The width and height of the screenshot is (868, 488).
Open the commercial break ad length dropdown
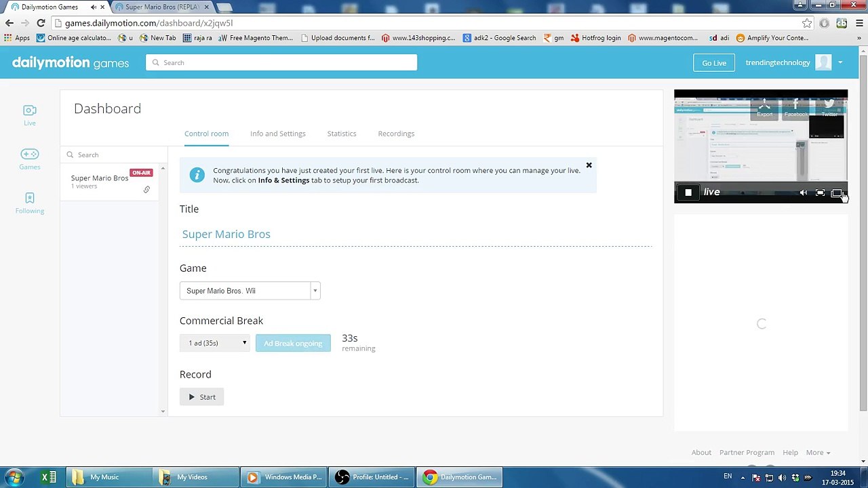pyautogui.click(x=214, y=343)
